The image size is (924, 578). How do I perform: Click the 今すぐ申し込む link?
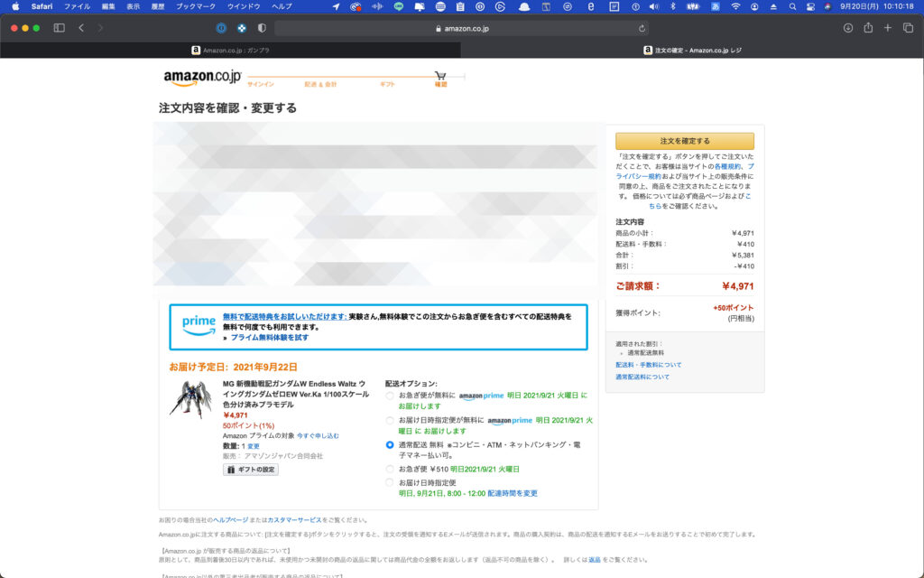point(318,436)
